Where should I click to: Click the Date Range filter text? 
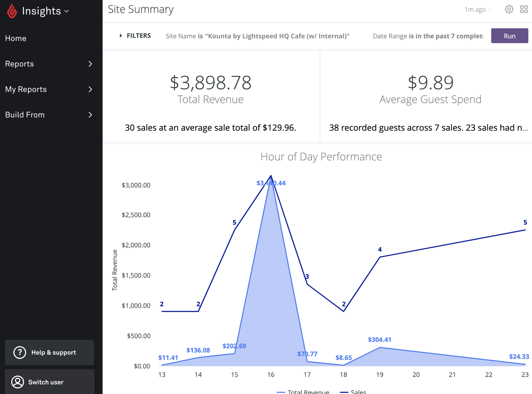tap(428, 36)
